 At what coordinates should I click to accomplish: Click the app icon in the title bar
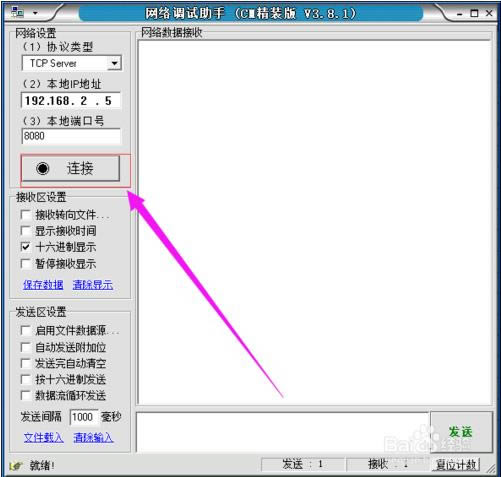[17, 13]
